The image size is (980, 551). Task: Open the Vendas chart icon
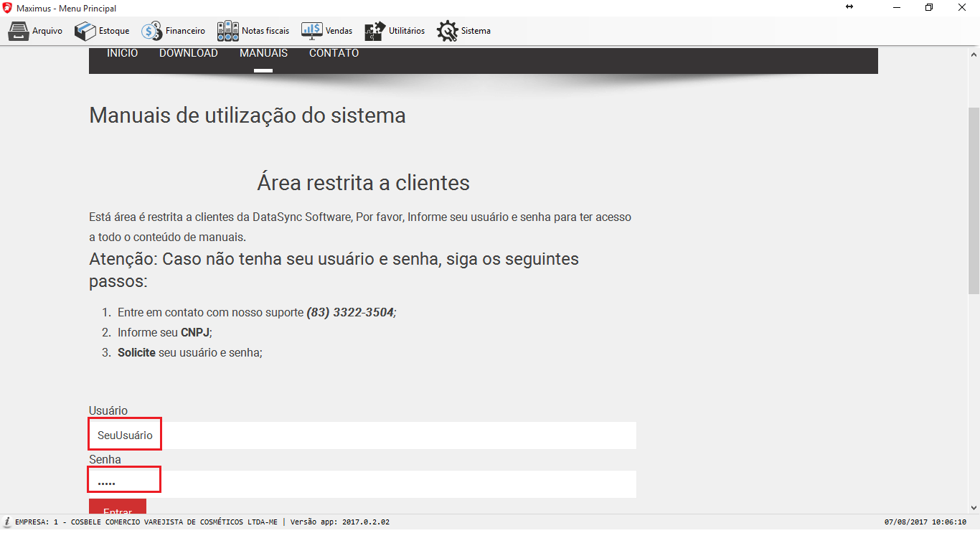311,31
